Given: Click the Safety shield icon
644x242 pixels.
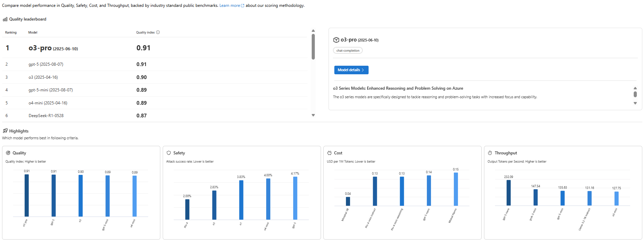Looking at the screenshot, I should tap(169, 153).
